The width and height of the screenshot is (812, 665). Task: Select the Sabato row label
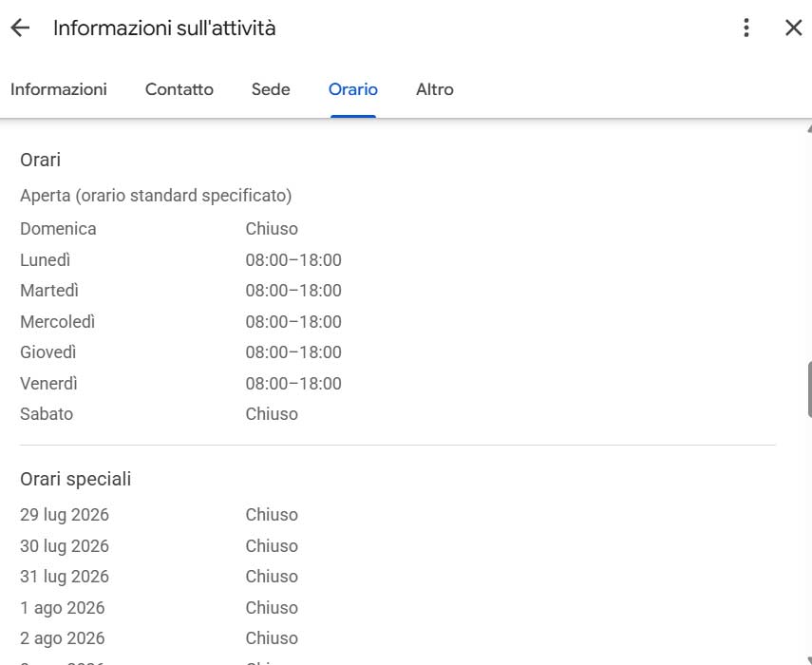[x=47, y=414]
